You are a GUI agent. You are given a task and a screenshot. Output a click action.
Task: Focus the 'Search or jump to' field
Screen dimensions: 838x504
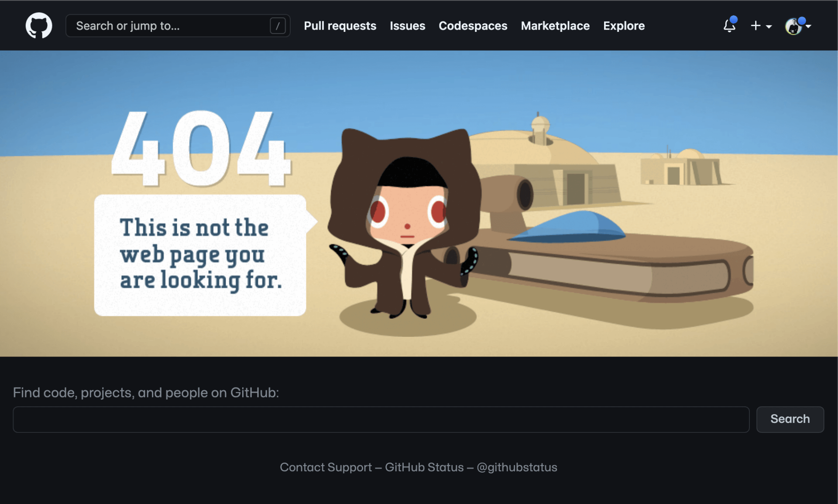click(178, 26)
